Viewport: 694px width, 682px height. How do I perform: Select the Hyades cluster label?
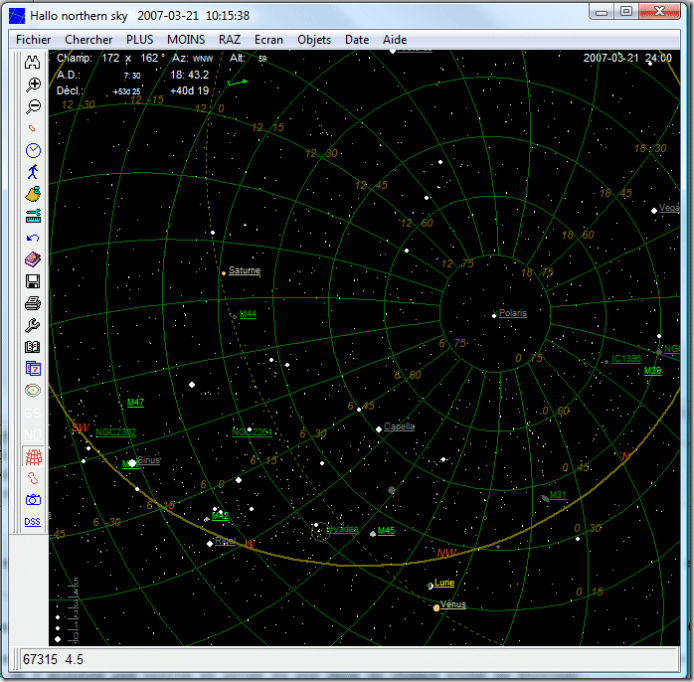point(343,529)
